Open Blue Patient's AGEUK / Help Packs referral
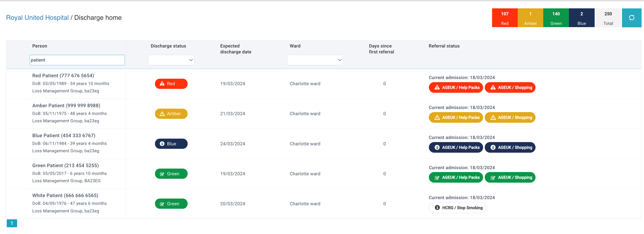Screen dimensions: 644x234 [x=456, y=148]
